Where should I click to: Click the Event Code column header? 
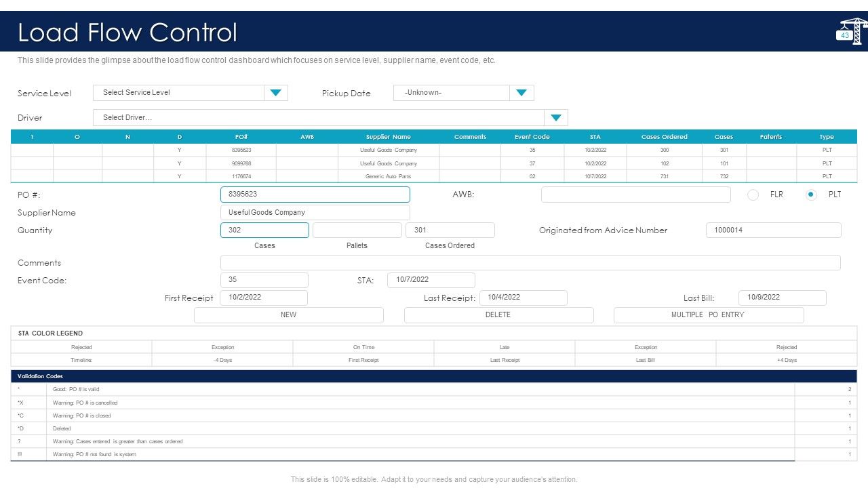[532, 137]
